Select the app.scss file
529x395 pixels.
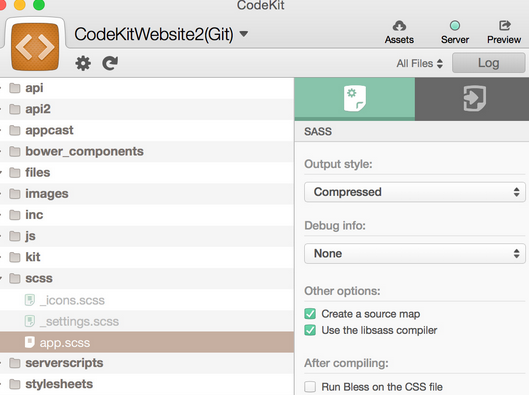click(147, 342)
